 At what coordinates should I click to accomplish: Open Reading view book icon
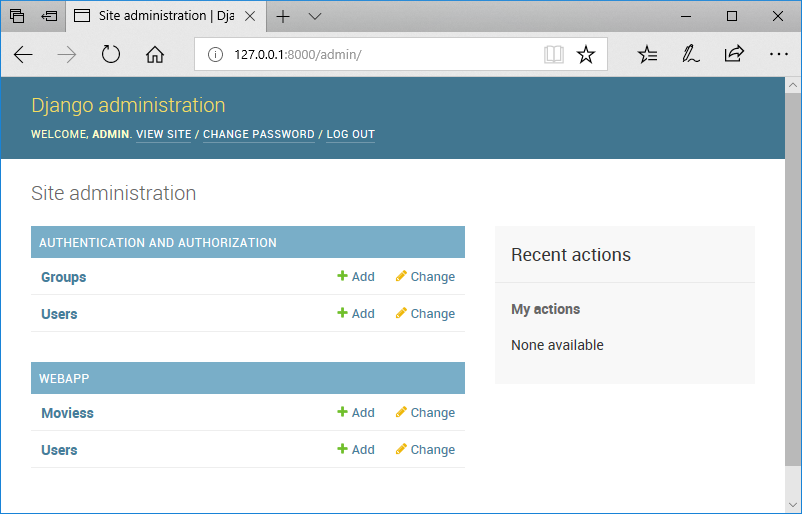(553, 55)
